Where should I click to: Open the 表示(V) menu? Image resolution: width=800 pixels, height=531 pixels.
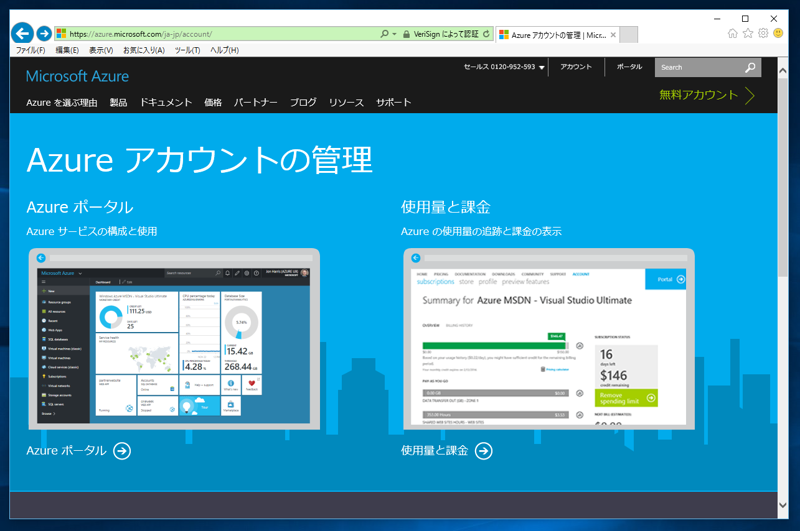tap(101, 50)
